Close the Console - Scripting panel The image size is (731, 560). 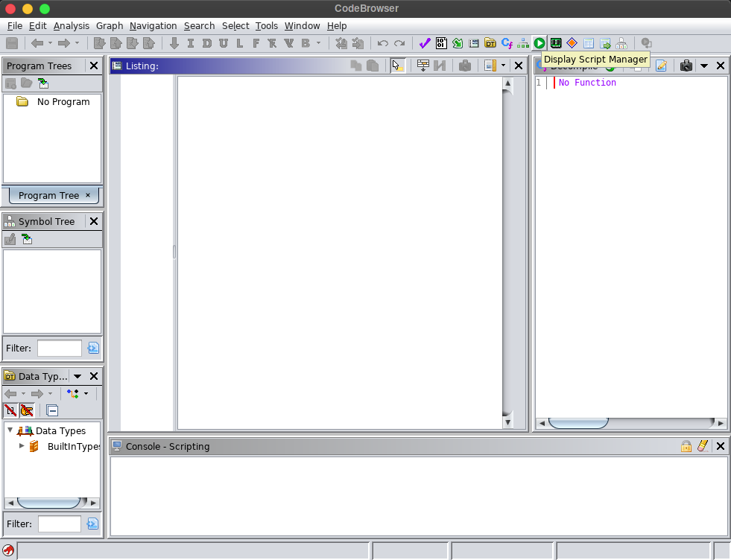721,446
